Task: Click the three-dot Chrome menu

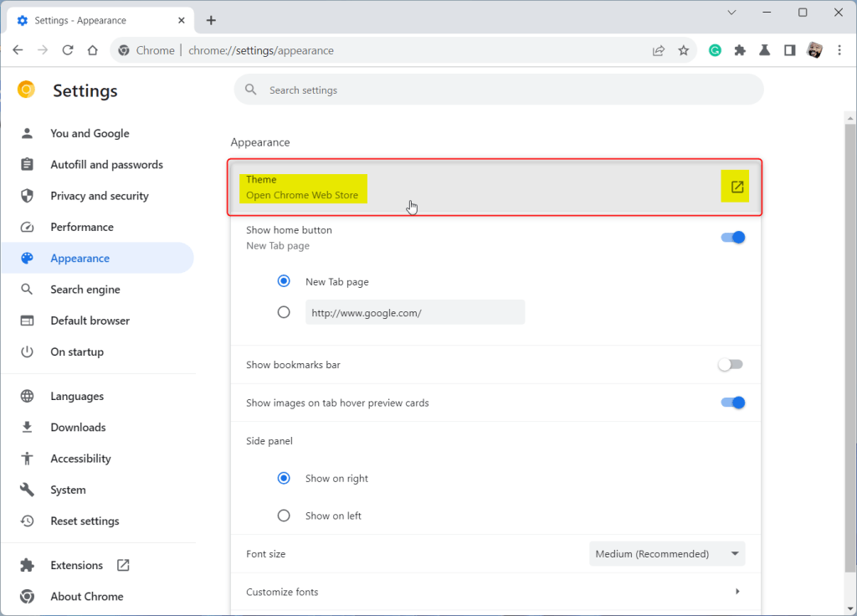Action: pyautogui.click(x=839, y=50)
